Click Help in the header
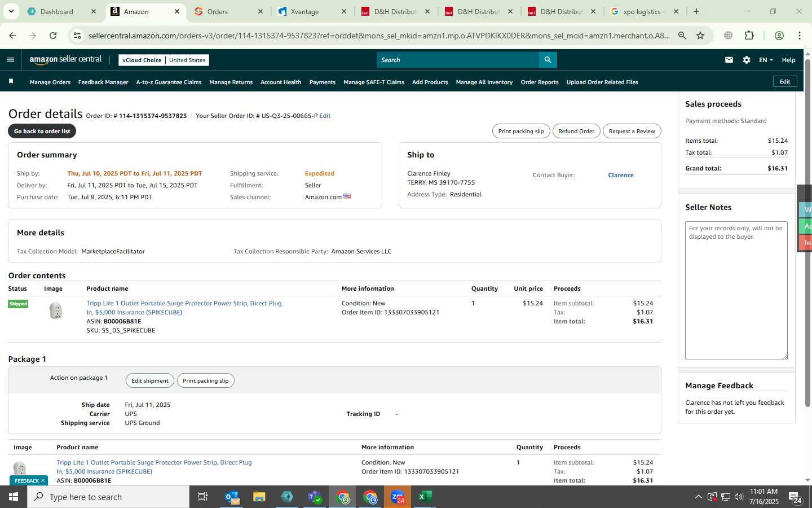812x508 pixels. click(x=788, y=60)
